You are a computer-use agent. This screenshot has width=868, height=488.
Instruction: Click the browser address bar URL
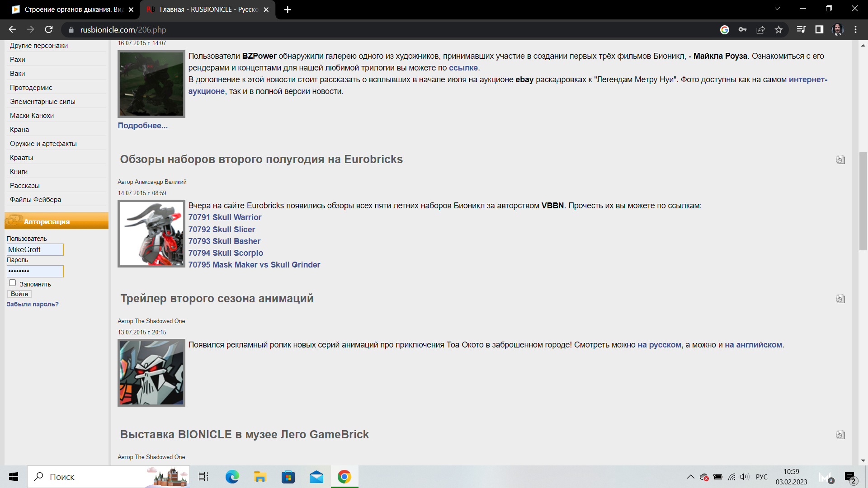[123, 30]
